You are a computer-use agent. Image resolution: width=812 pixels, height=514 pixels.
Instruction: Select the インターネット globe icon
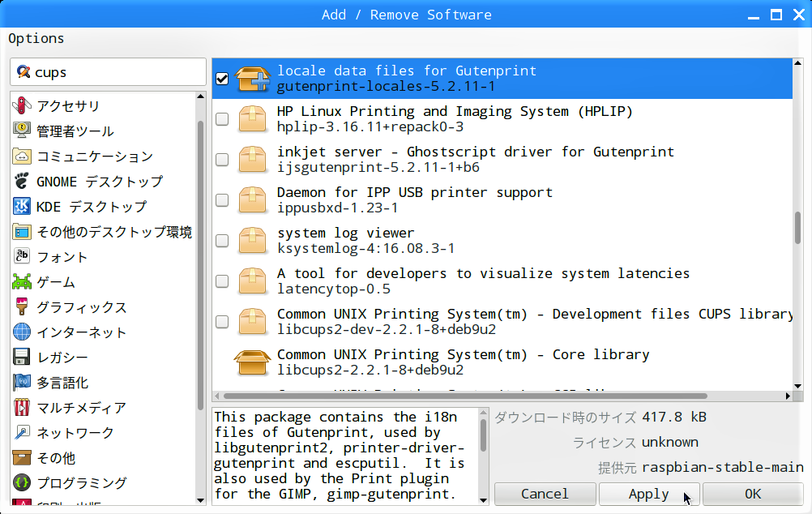click(x=22, y=332)
